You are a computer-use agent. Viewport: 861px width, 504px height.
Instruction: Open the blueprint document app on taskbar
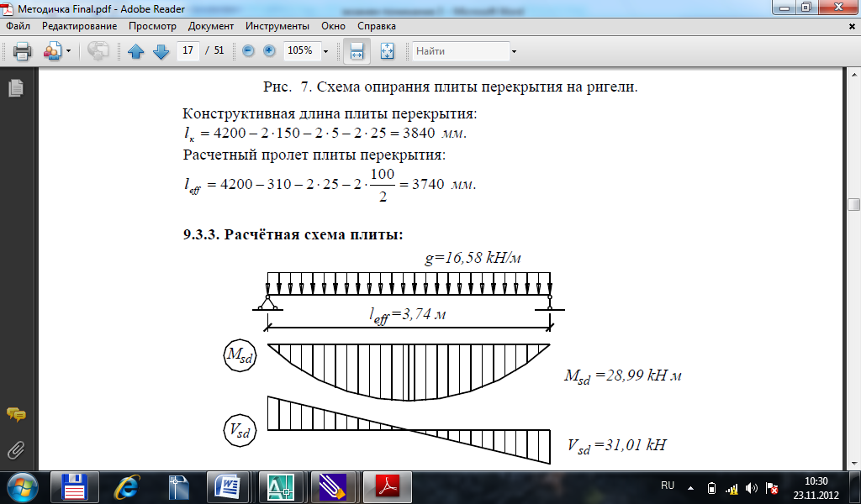tap(178, 487)
